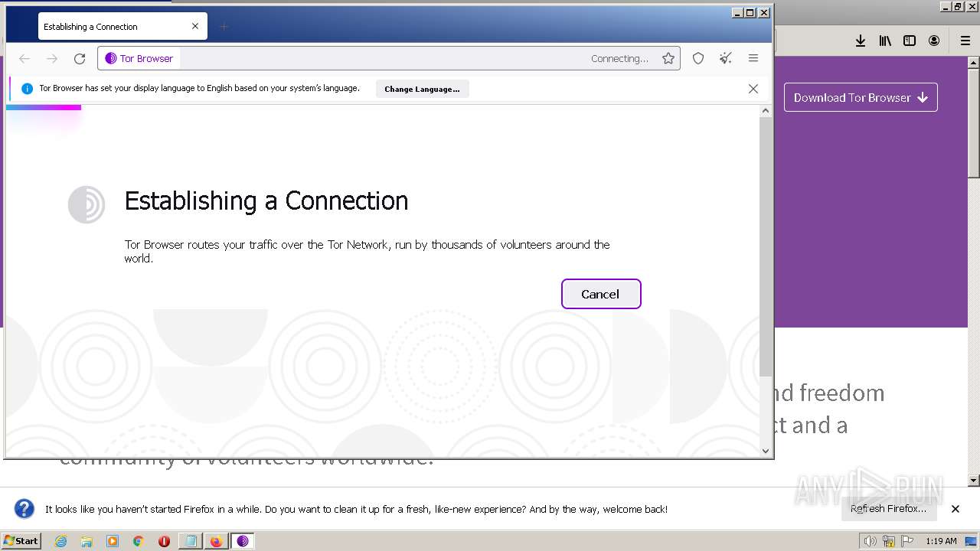Click the question mark icon in Firefox notification
Screen dimensions: 980x551
24,509
